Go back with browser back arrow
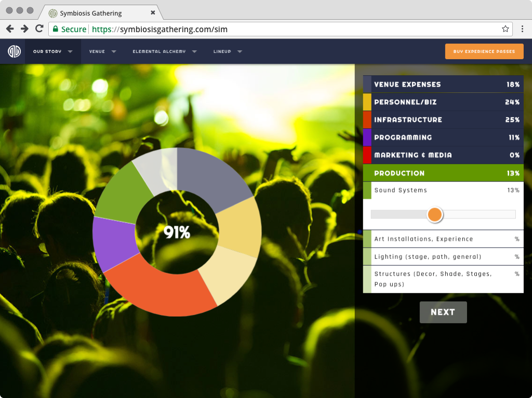532x398 pixels. 10,29
